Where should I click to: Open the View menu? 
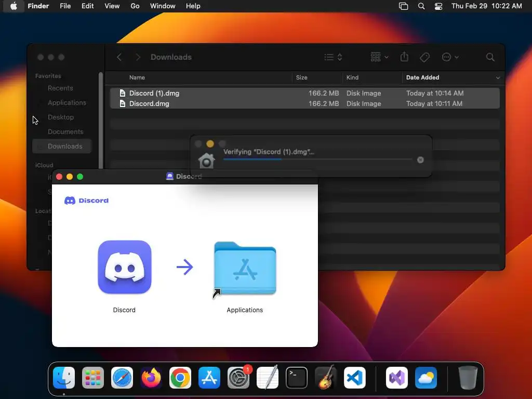point(112,6)
